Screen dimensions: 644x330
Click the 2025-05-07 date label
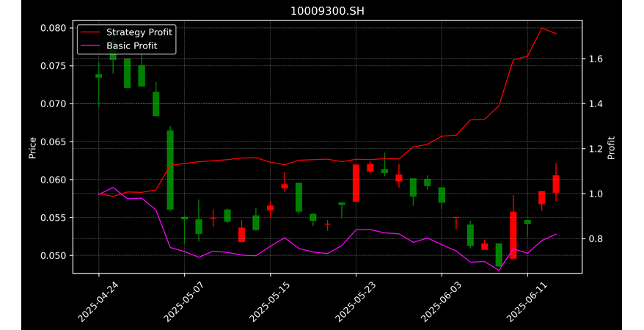pyautogui.click(x=183, y=302)
